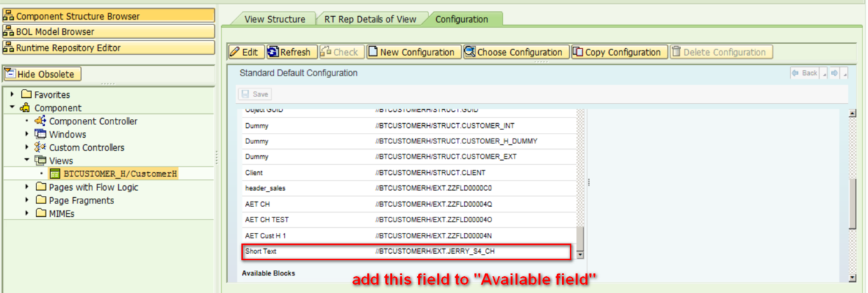Select //BTCUSTOMERH/STRUCT.CUSTOMER_EXT path cell

[x=446, y=157]
